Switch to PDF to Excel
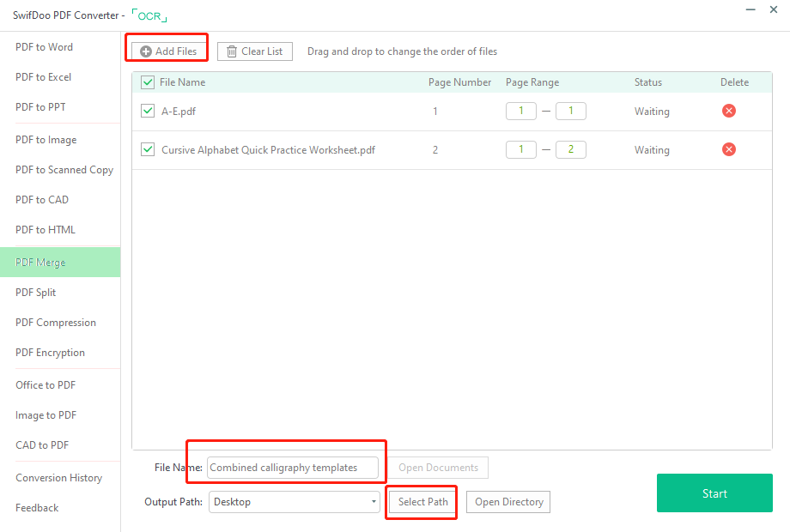This screenshot has height=532, width=790. (43, 77)
